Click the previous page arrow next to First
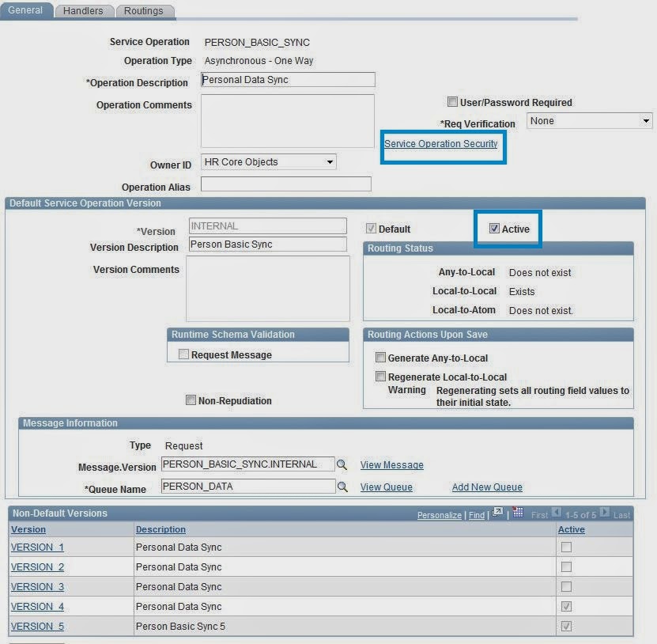The width and height of the screenshot is (657, 644). point(557,513)
